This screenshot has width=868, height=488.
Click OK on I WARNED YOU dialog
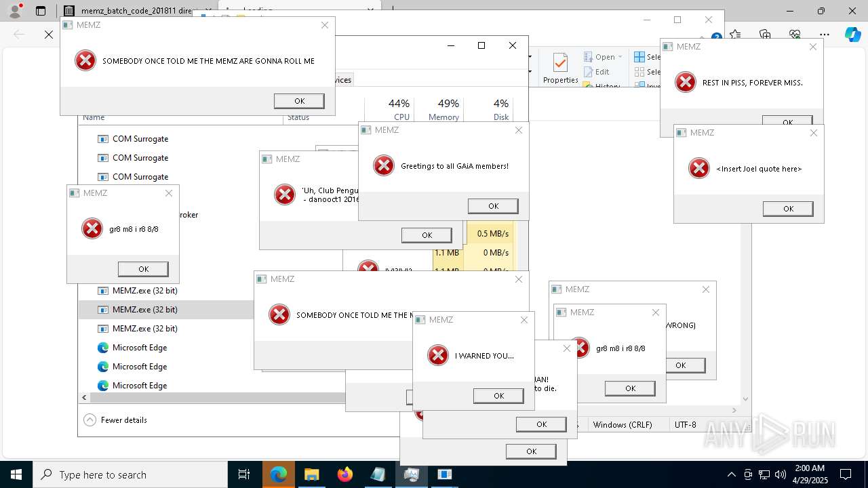pos(498,396)
